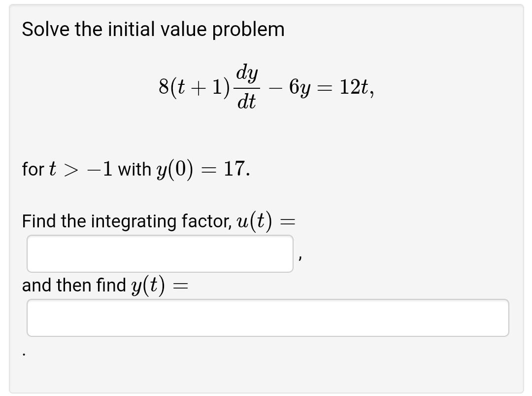Click inside the empty y(t) answer box
The height and width of the screenshot is (396, 532).
click(x=267, y=317)
